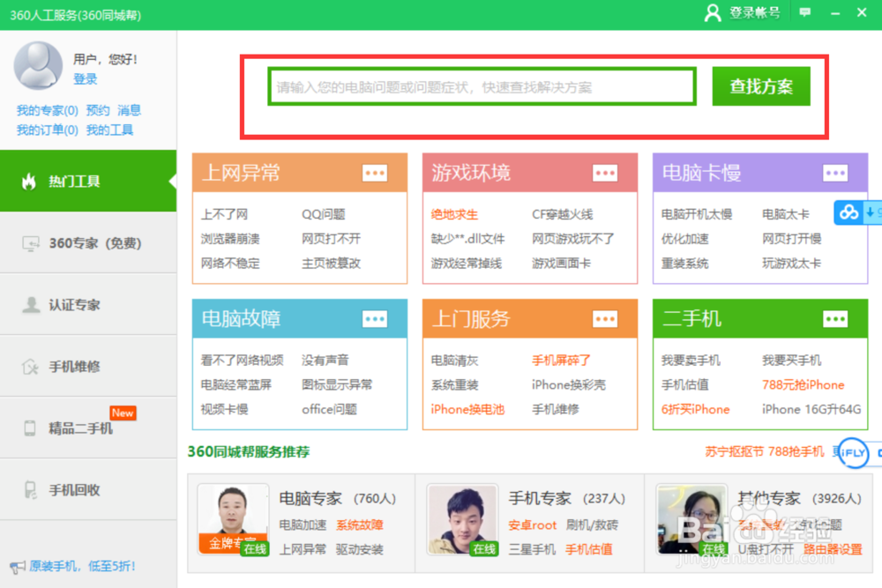Open the 热门工具 sidebar tab
Image resolution: width=882 pixels, height=588 pixels.
tap(88, 181)
